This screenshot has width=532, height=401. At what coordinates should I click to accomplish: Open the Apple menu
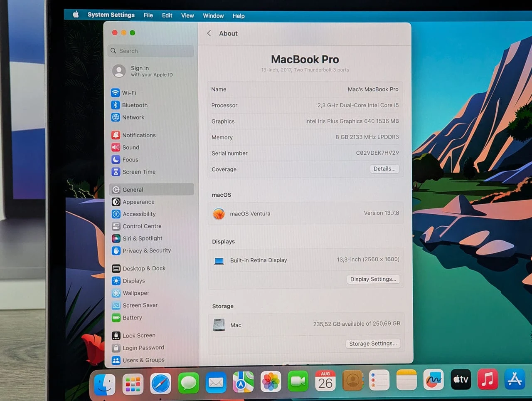(x=76, y=15)
